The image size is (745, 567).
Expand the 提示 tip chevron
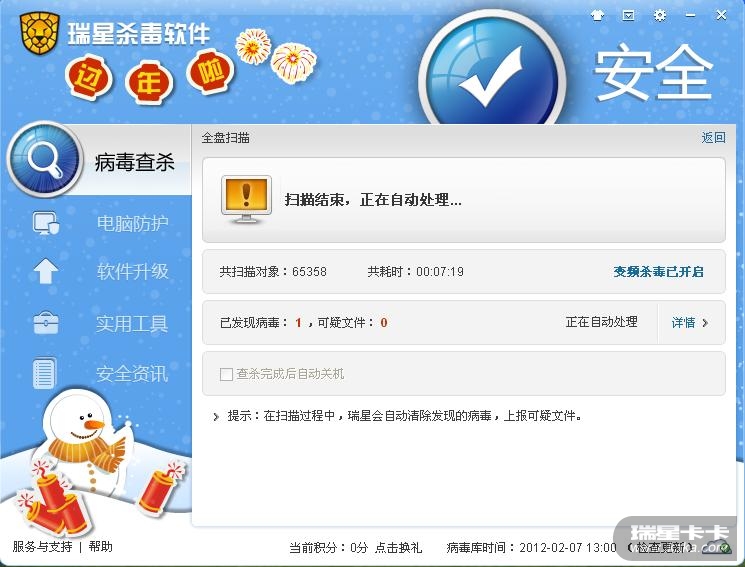pos(216,417)
